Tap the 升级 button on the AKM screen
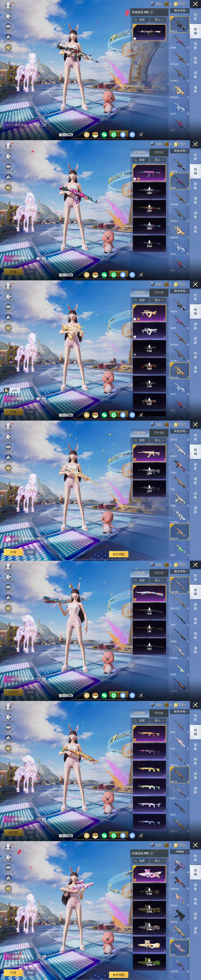This screenshot has width=201, height=980. (x=13, y=272)
